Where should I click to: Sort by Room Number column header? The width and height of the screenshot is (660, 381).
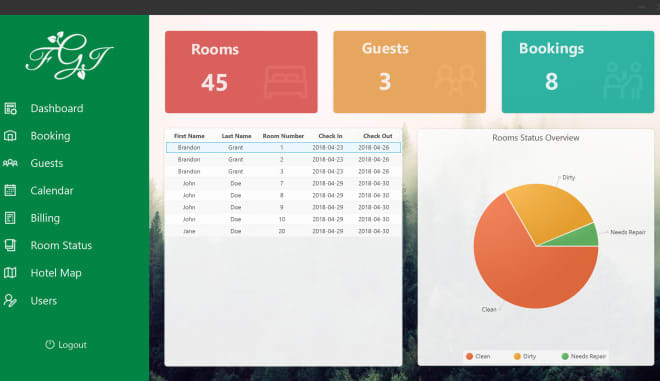[x=283, y=136]
